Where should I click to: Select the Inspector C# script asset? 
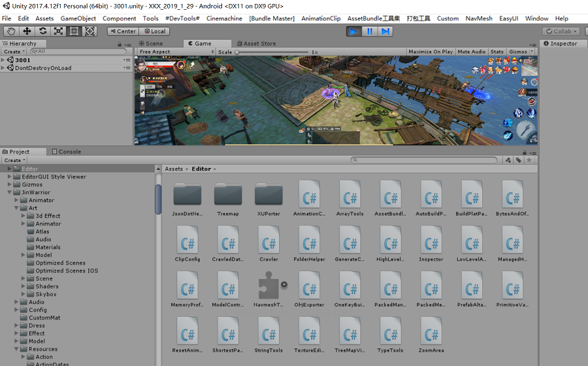pyautogui.click(x=431, y=240)
